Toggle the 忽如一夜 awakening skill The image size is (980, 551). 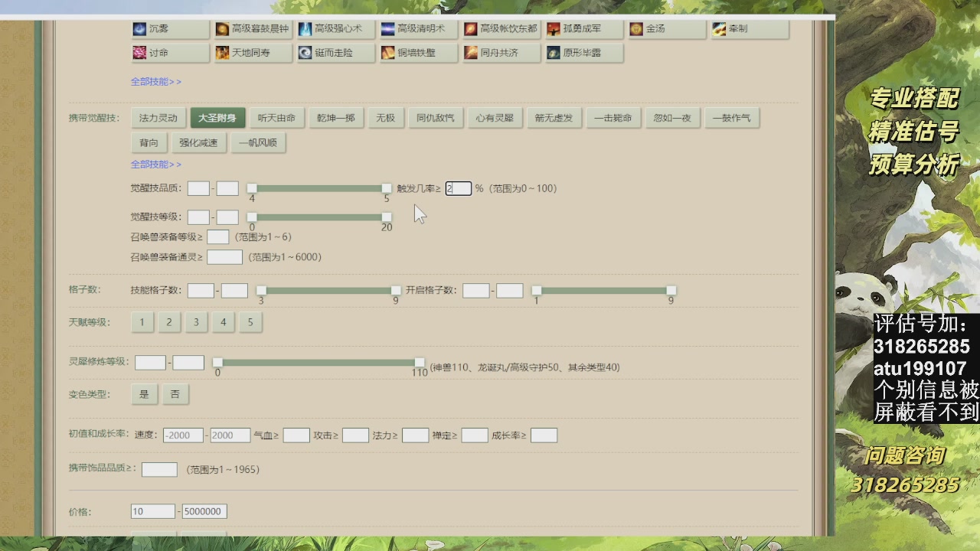pyautogui.click(x=672, y=118)
